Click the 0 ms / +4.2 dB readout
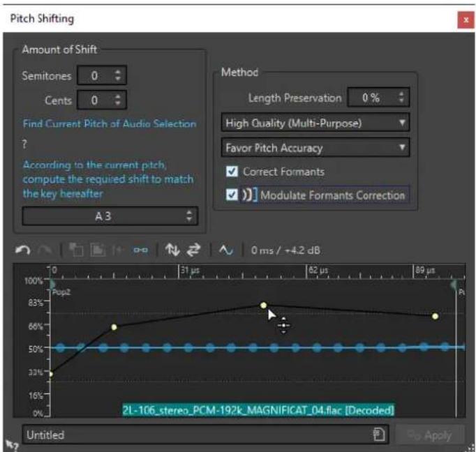 click(x=285, y=250)
